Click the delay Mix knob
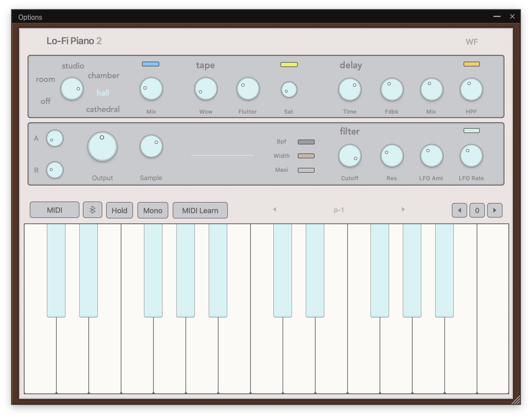Viewport: 532px width, 418px height. 432,89
